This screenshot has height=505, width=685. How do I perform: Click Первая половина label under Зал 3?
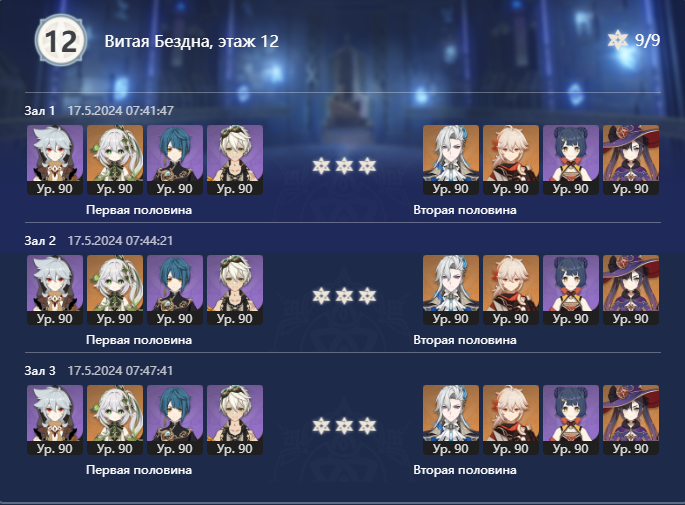pyautogui.click(x=139, y=470)
